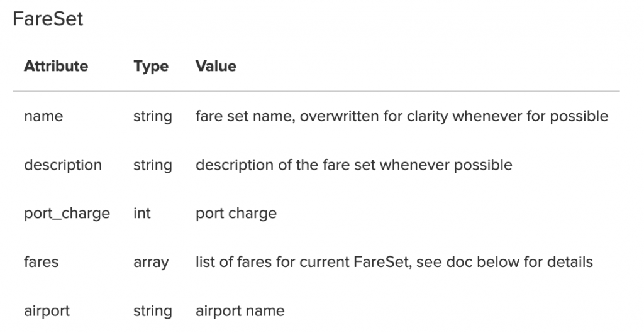Click the string type in description row
Screen dimensions: 644x333
click(152, 165)
